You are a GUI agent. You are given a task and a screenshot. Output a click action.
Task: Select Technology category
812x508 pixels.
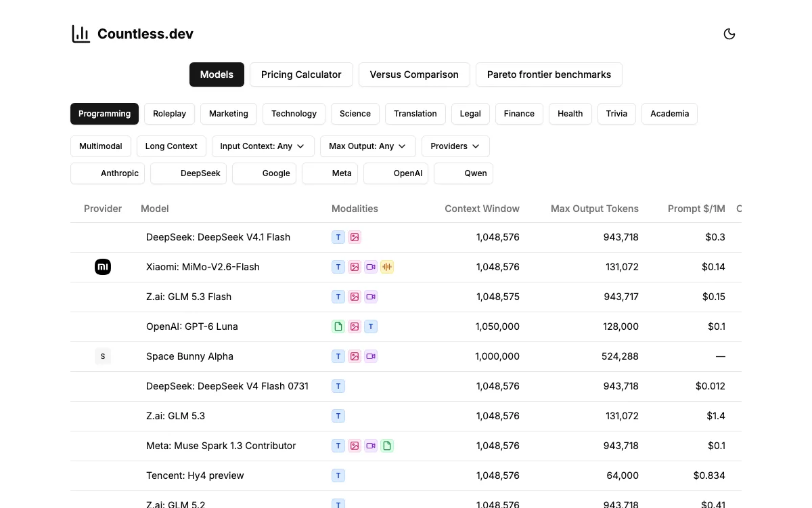click(294, 114)
